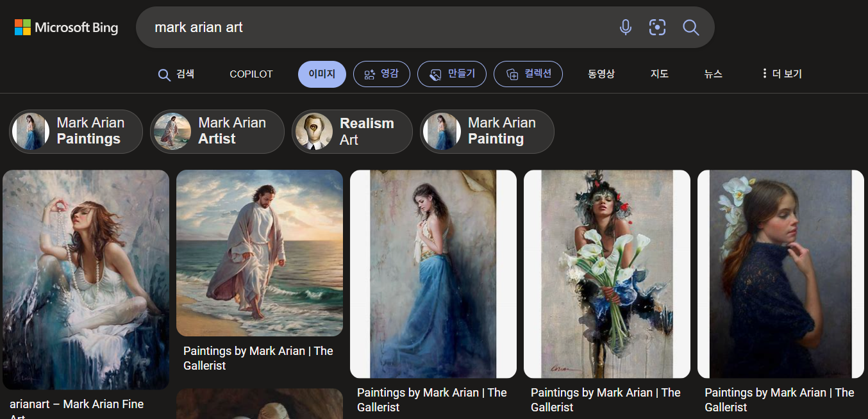Image resolution: width=868 pixels, height=419 pixels.
Task: Select the Mark Arian Painting suggestion chip
Action: (487, 131)
